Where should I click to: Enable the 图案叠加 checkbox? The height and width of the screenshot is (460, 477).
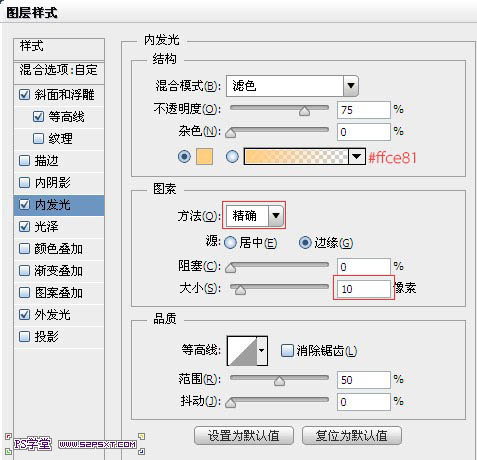24,293
